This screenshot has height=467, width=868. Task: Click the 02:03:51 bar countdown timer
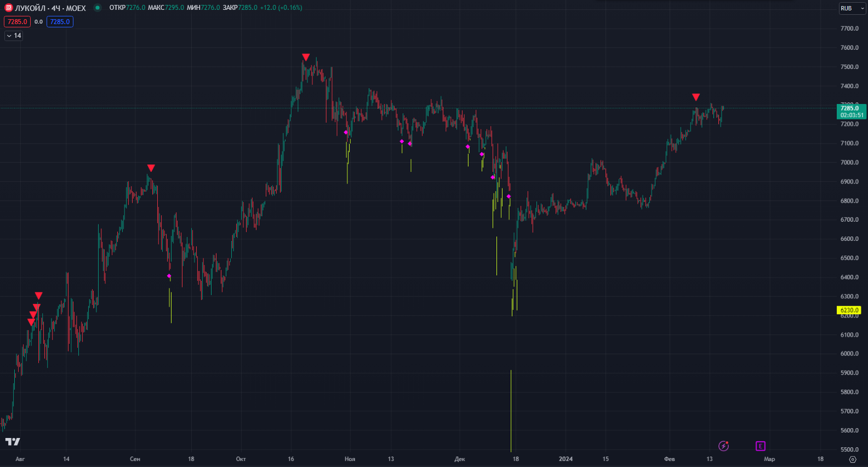(852, 115)
